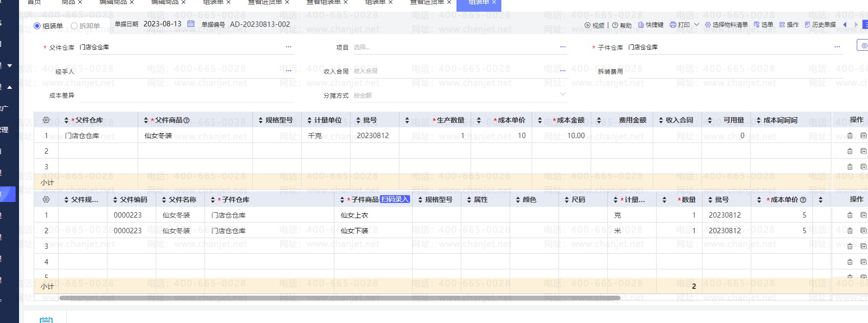Click the 打印 print icon
The image size is (868, 323).
pyautogui.click(x=673, y=24)
